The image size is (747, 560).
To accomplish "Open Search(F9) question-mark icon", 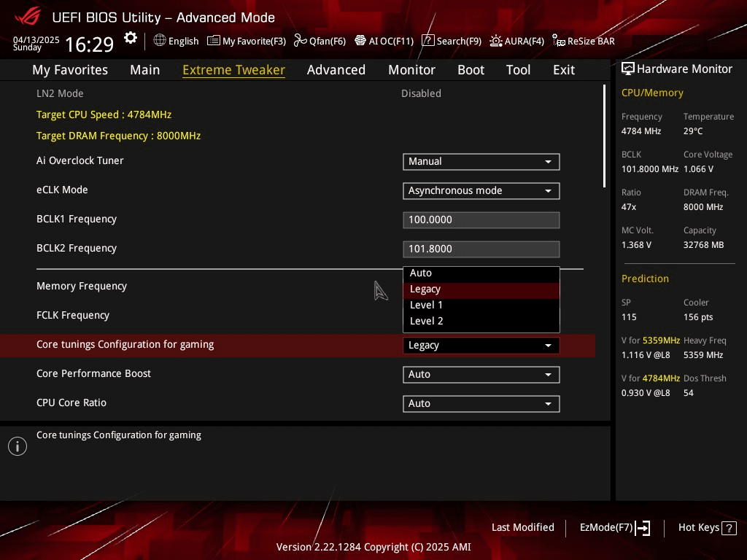I will click(x=427, y=41).
